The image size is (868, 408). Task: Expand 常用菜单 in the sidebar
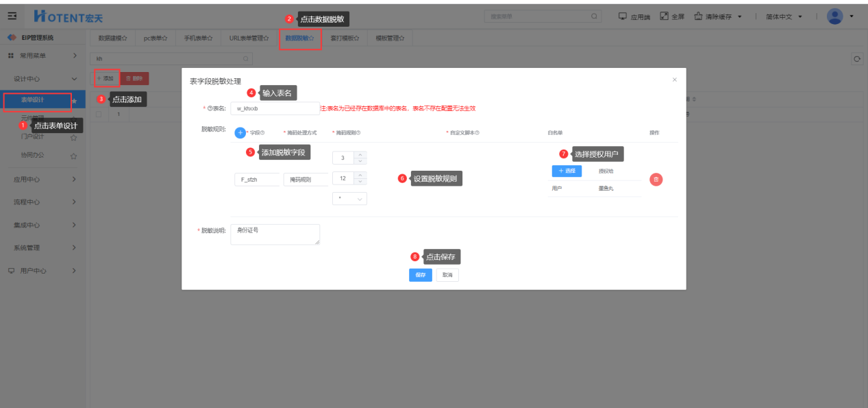coord(43,55)
